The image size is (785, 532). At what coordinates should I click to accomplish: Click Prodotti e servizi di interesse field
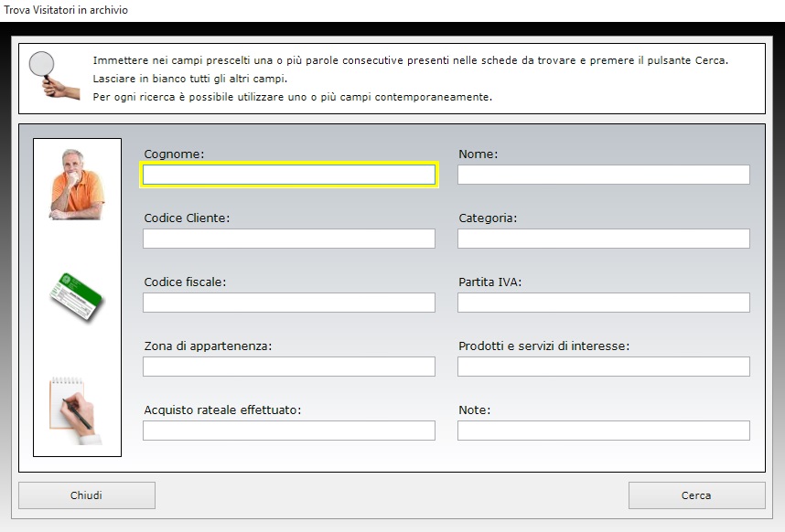pyautogui.click(x=603, y=367)
